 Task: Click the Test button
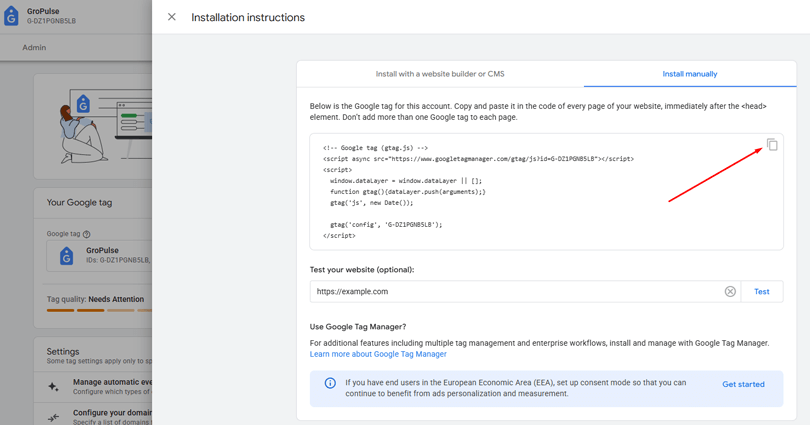[x=761, y=292]
